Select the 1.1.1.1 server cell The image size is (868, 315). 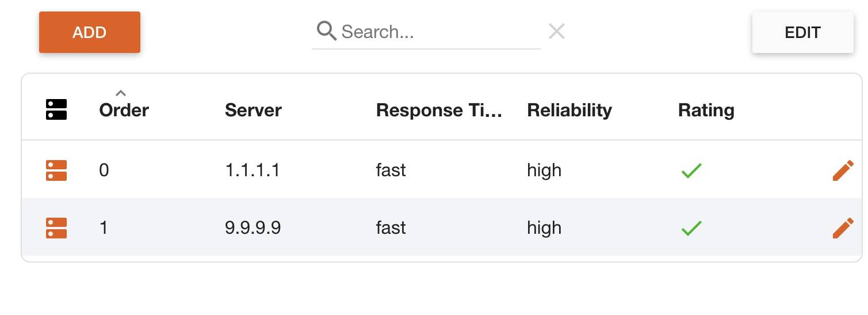click(253, 170)
